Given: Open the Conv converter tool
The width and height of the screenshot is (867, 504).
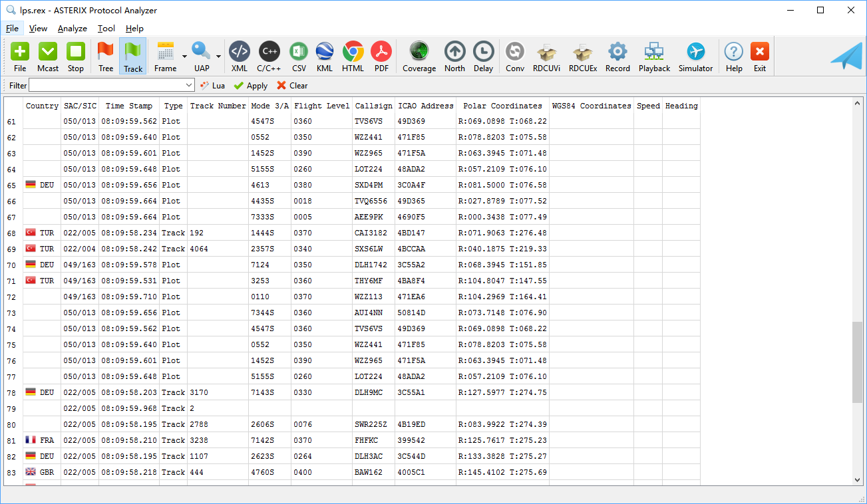Looking at the screenshot, I should click(515, 57).
